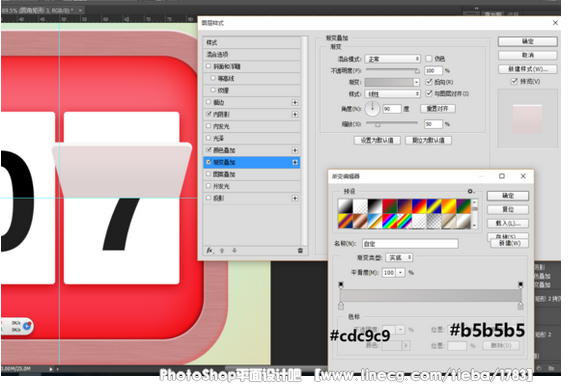
Task: Open the fx menu below the effects list
Action: pos(210,251)
